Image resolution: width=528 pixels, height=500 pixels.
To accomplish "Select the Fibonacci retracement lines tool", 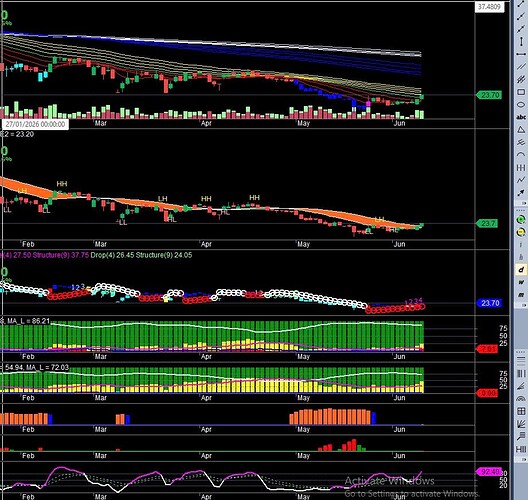I will click(521, 360).
